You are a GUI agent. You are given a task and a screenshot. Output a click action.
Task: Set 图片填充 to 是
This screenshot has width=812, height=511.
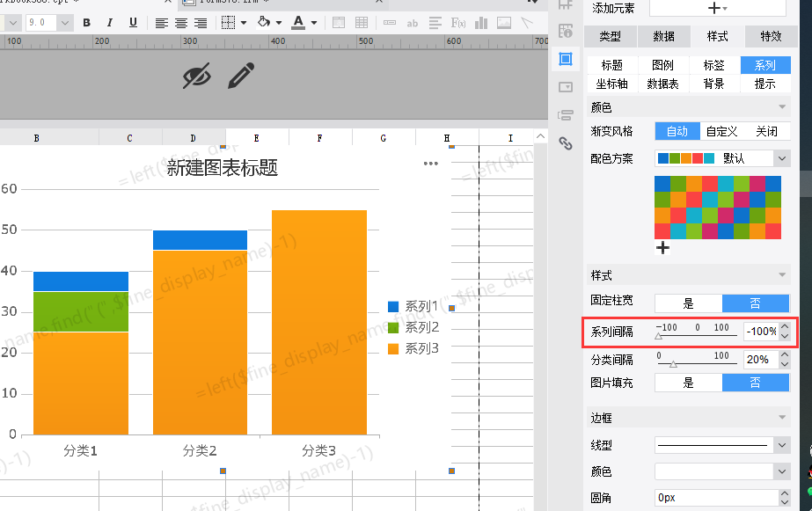coord(688,383)
